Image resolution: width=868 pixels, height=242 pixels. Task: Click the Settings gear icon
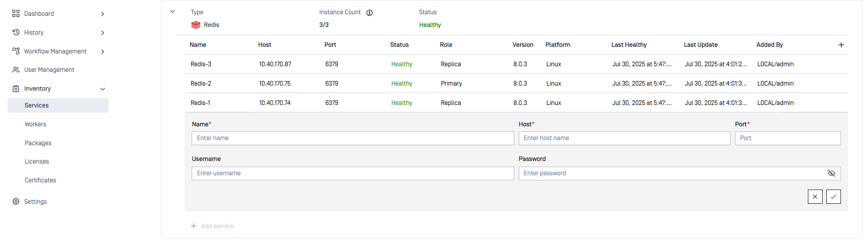click(x=16, y=202)
